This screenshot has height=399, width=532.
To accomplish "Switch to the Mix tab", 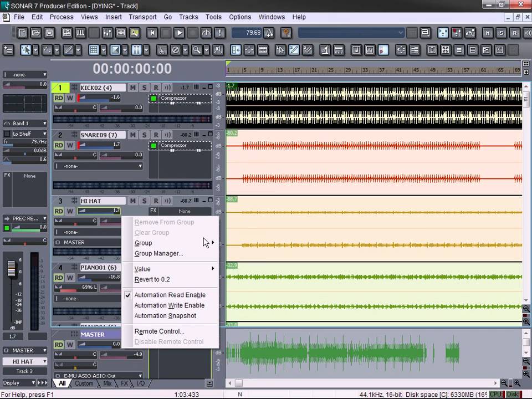I will (x=107, y=383).
